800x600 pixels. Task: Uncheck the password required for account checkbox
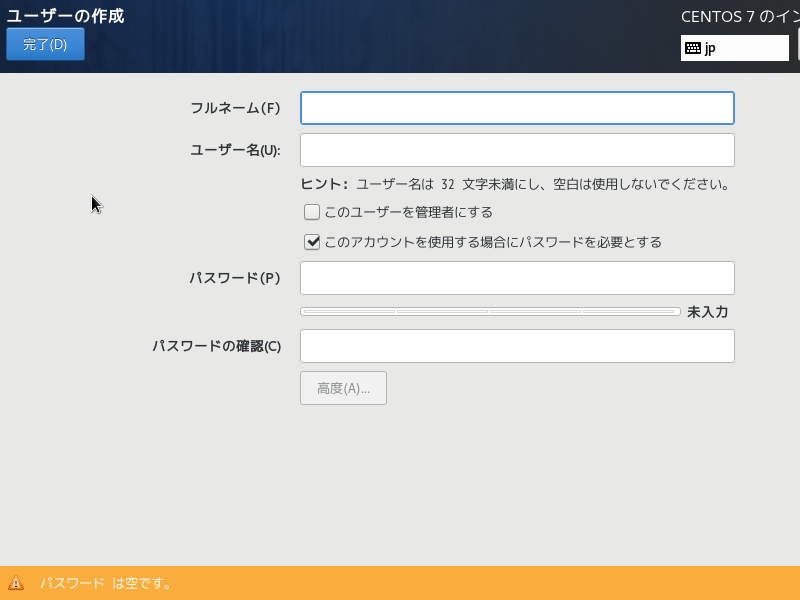tap(312, 242)
